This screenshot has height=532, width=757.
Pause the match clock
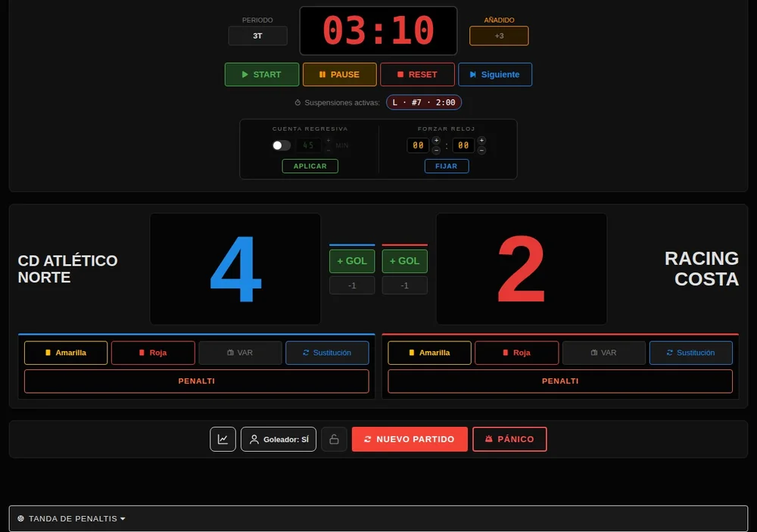(x=339, y=74)
